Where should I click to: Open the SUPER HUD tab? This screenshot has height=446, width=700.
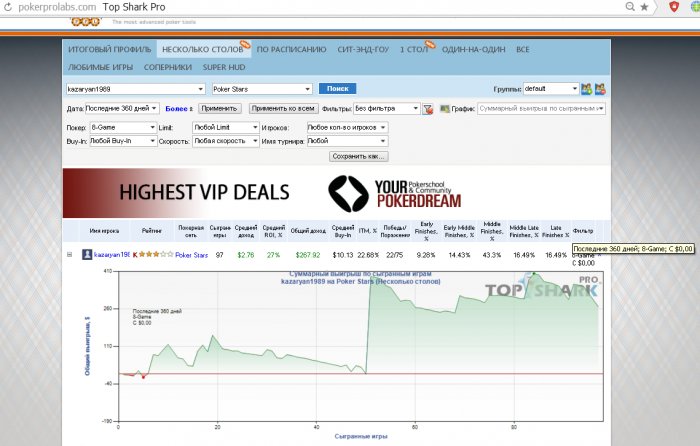tap(224, 67)
